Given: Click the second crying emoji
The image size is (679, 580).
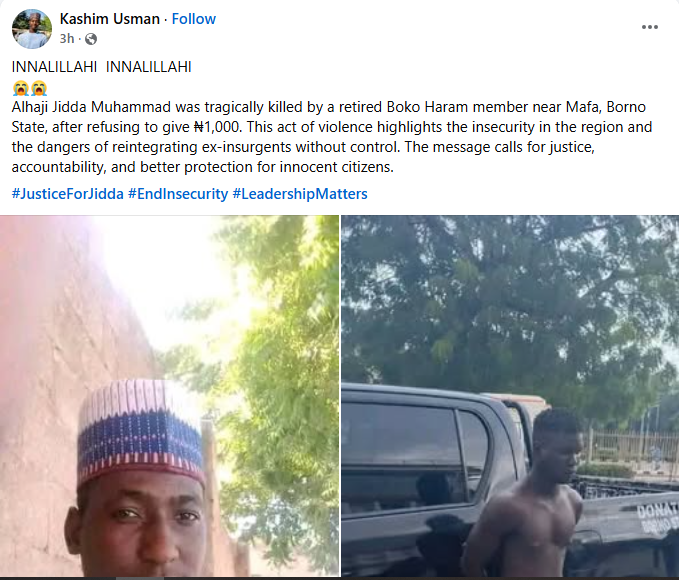Looking at the screenshot, I should pyautogui.click(x=38, y=88).
